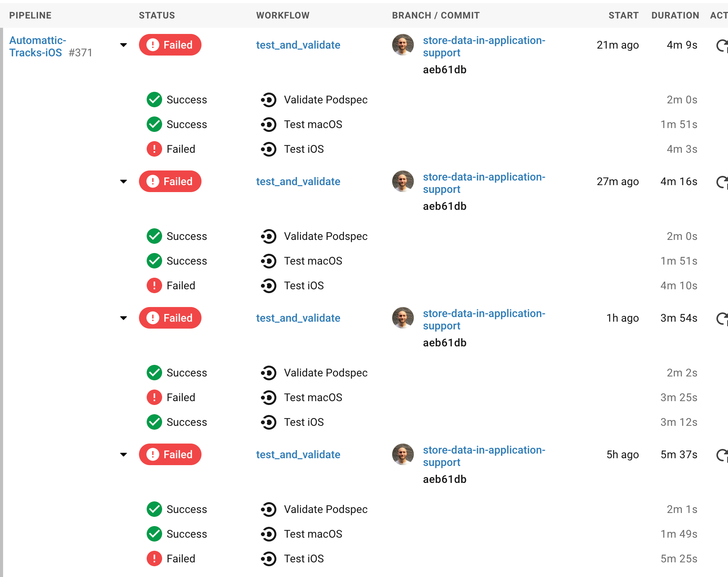Click the WORKFLOW column header
Image resolution: width=728 pixels, height=577 pixels.
pos(283,15)
